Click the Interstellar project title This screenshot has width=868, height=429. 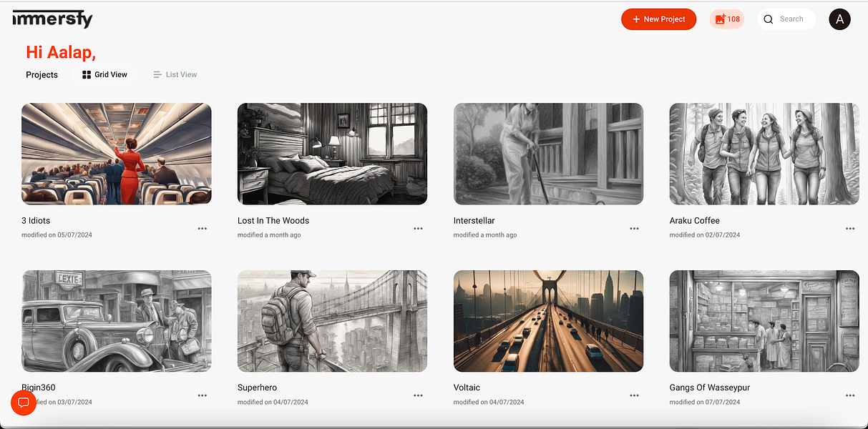pyautogui.click(x=474, y=220)
